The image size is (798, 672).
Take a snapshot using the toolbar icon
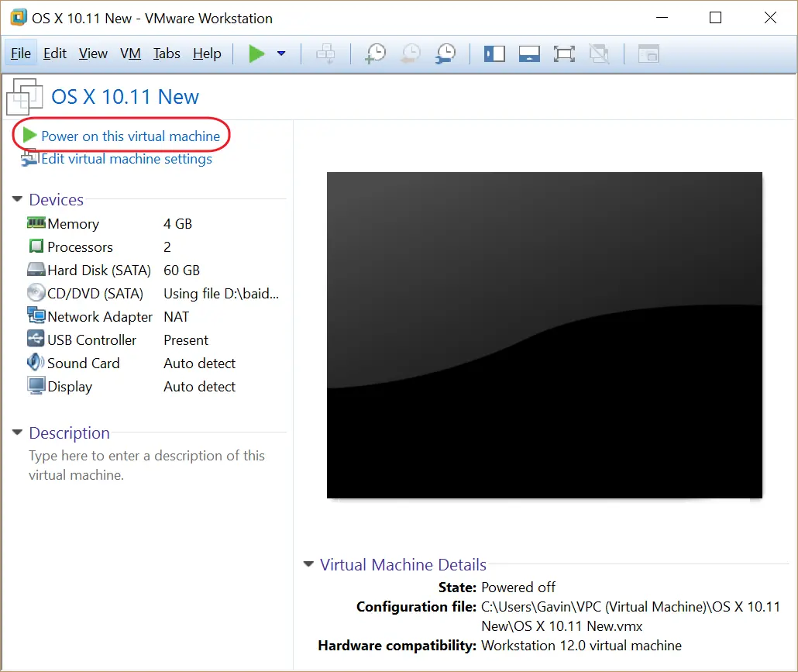point(375,53)
